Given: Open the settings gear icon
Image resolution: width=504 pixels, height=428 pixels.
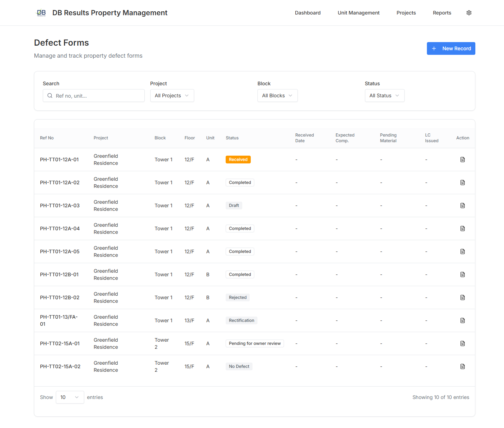Looking at the screenshot, I should pos(469,13).
